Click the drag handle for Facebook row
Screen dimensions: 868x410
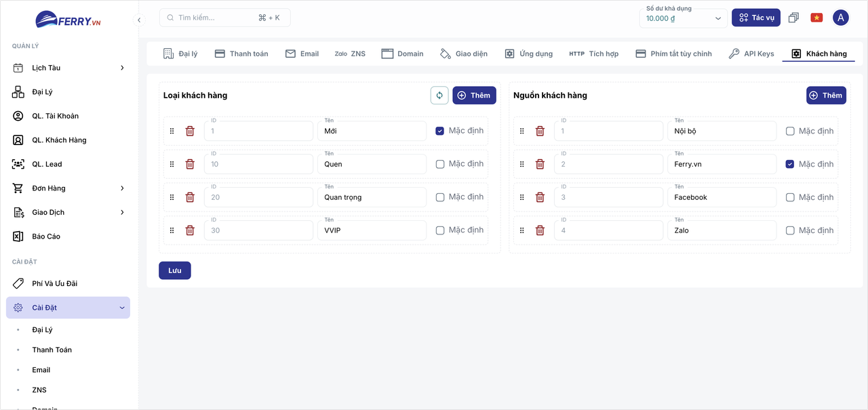click(x=521, y=197)
